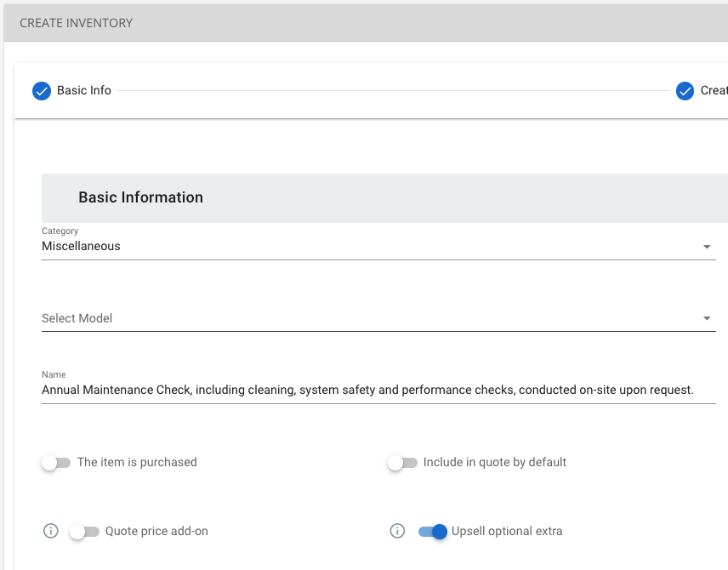Toggle 'The item is purchased' switch
728x570 pixels.
(x=56, y=463)
